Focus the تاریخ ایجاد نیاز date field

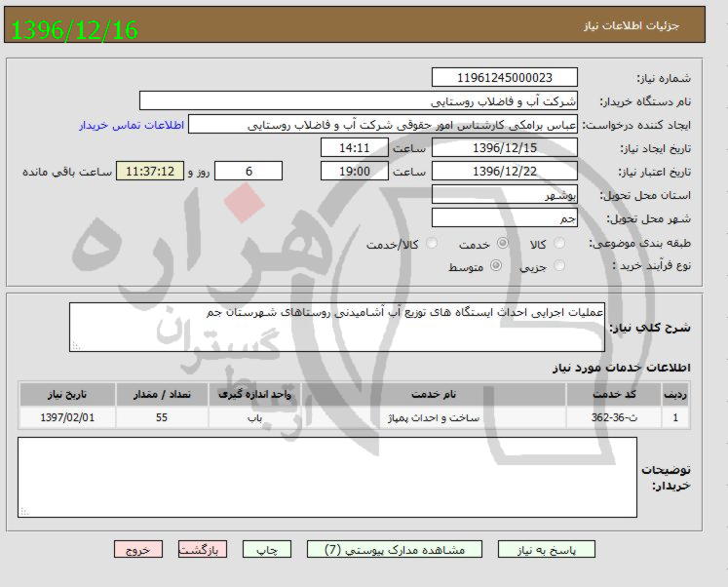pos(504,148)
